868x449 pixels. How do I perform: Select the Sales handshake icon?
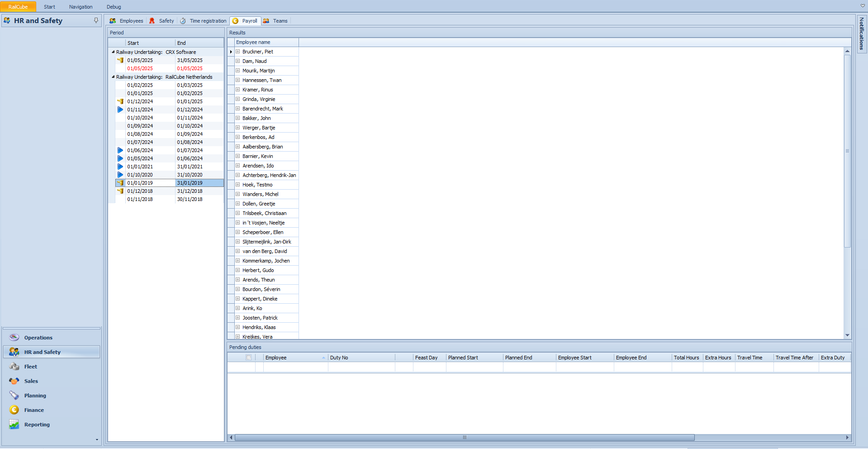pyautogui.click(x=14, y=381)
